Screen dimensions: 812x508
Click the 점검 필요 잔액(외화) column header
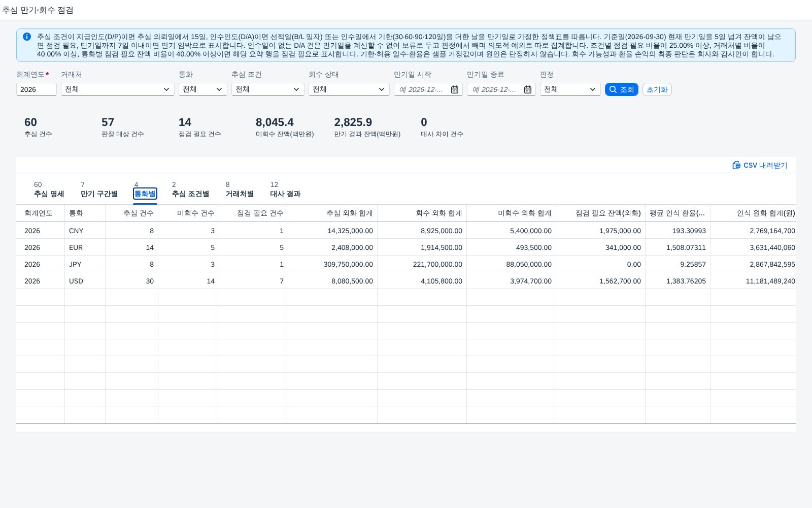[601, 213]
